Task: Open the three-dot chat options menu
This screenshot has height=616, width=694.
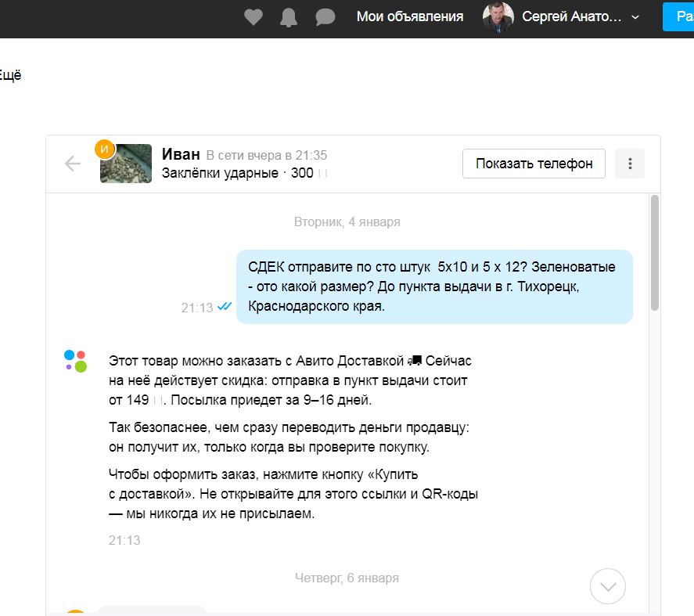Action: coord(630,164)
